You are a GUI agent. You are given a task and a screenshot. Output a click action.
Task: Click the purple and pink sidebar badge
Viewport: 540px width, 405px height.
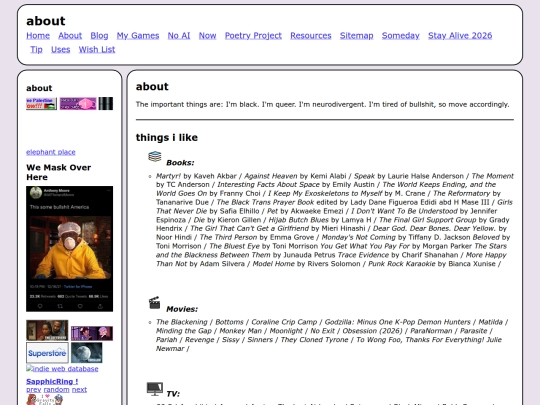[78, 104]
